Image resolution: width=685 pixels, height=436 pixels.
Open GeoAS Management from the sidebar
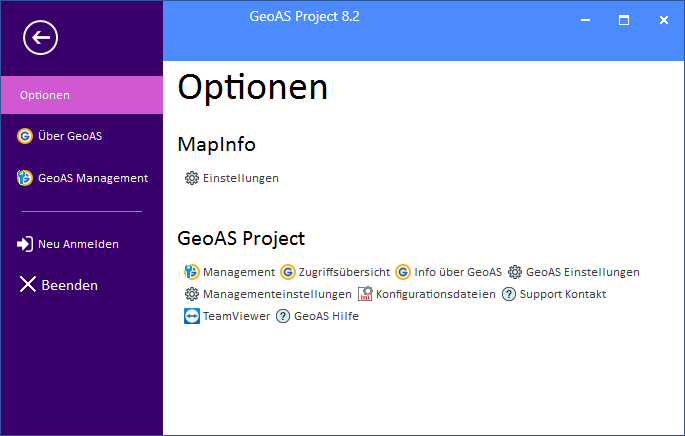coord(93,178)
